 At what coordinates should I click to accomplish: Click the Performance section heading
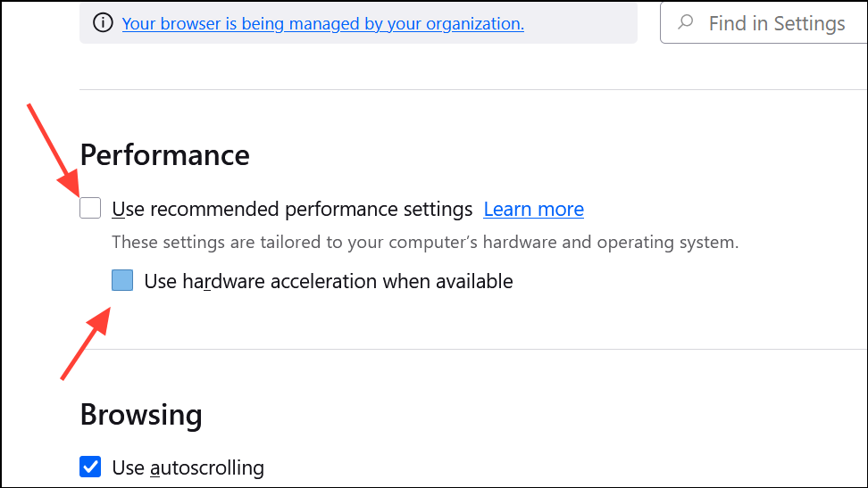pos(164,155)
